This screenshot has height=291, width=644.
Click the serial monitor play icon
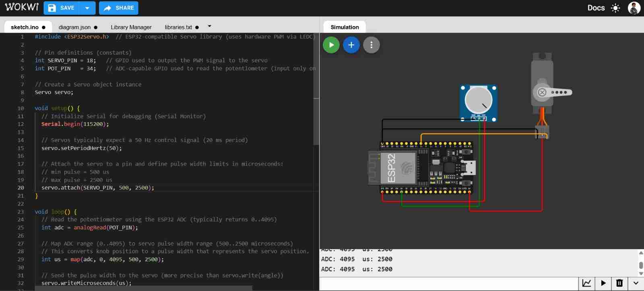(x=603, y=283)
